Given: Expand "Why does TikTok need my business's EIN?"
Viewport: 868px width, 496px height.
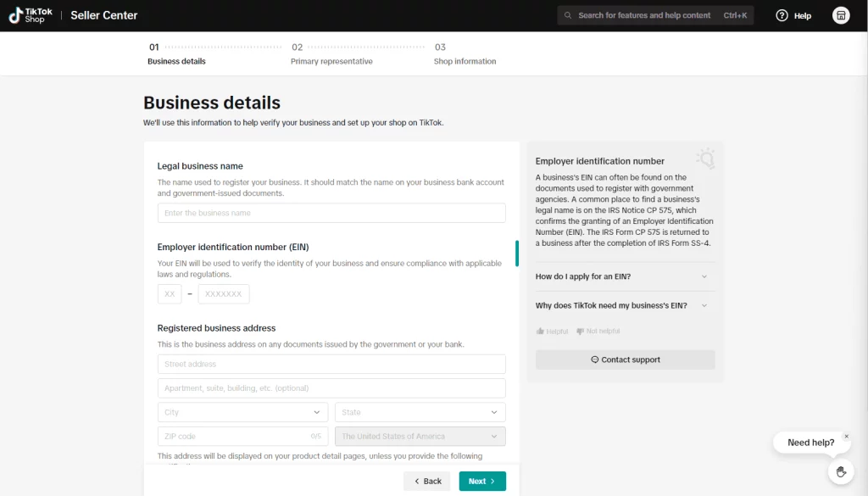Looking at the screenshot, I should tap(625, 305).
